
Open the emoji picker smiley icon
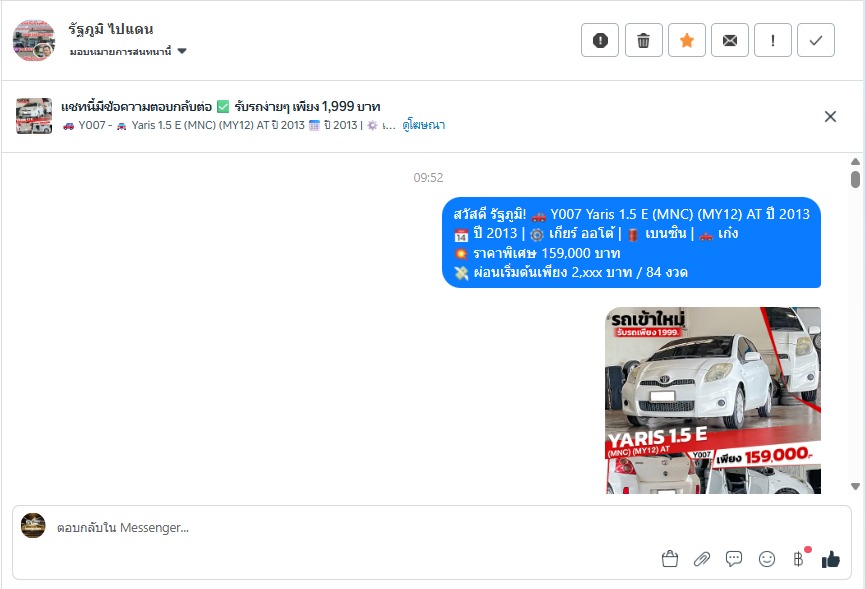click(767, 559)
